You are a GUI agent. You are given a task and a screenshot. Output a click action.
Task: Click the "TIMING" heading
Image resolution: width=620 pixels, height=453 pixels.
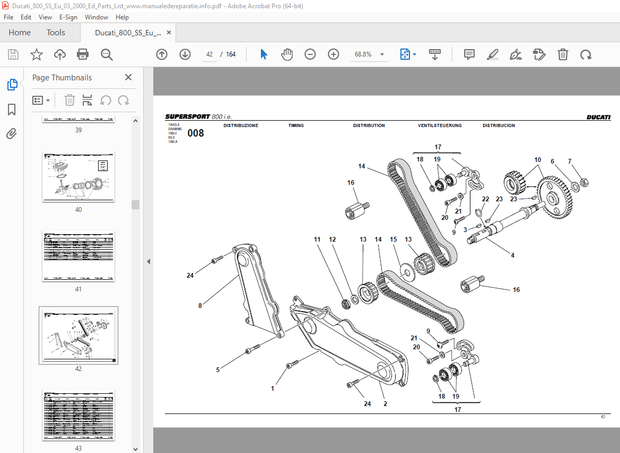(x=296, y=125)
